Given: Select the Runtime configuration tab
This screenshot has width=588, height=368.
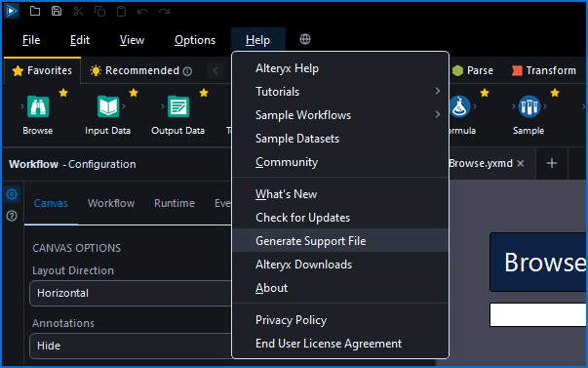Looking at the screenshot, I should [175, 203].
